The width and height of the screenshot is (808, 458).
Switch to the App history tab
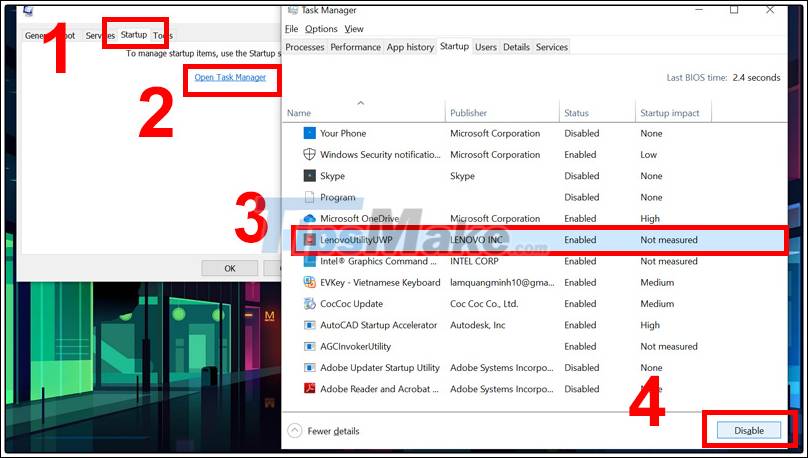pos(410,47)
